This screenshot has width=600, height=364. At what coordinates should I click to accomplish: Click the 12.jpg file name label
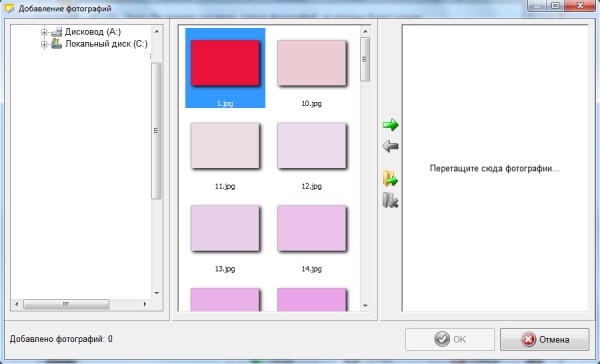click(311, 186)
